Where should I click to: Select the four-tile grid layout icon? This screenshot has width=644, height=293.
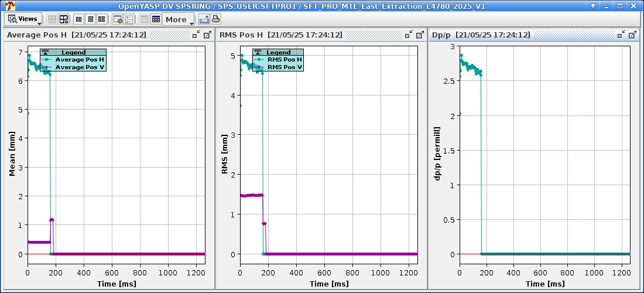pos(101,19)
